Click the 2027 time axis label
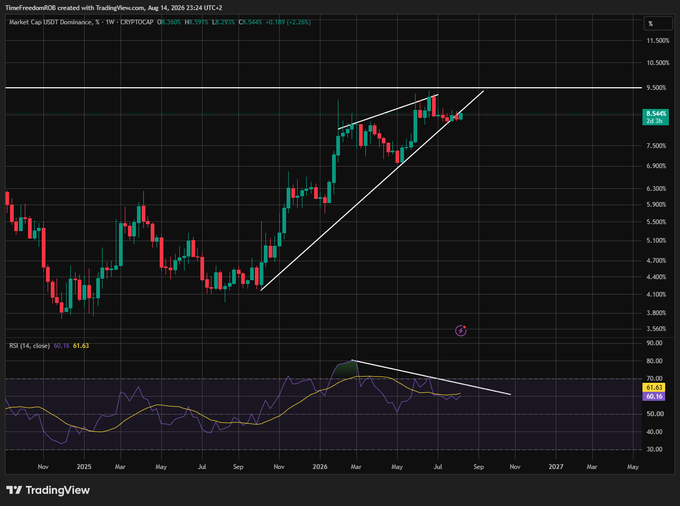680x506 pixels. (556, 467)
